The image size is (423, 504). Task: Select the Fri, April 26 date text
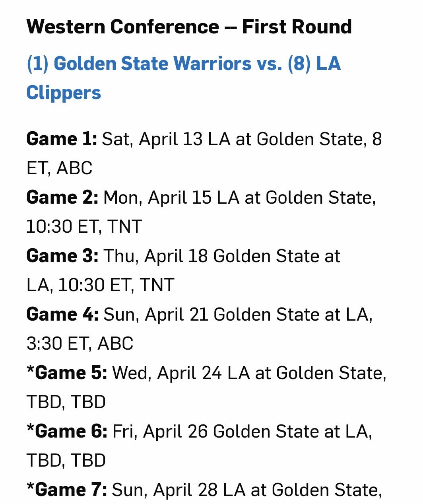click(x=160, y=432)
